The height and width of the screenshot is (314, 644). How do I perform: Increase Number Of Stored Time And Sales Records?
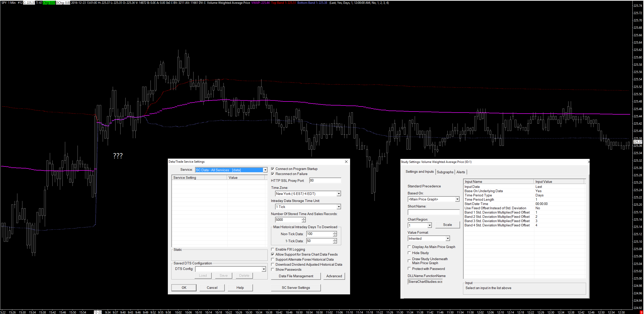coord(304,218)
